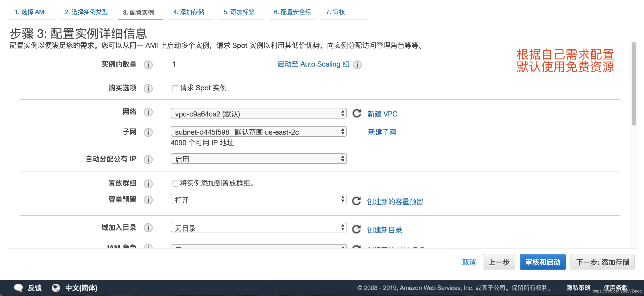The height and width of the screenshot is (296, 644).
Task: Click 创建新的容量预留 link
Action: (395, 202)
